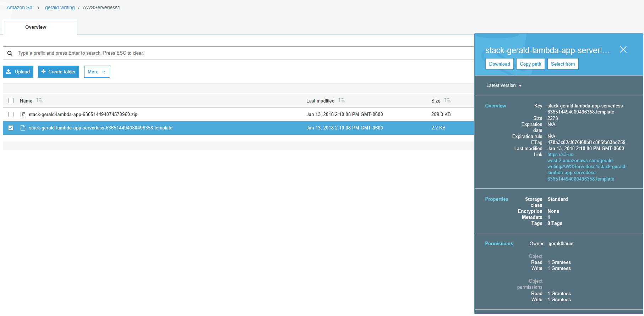Viewport: 644px width, 316px height.
Task: Sort by Last modified using sort icon
Action: tap(342, 100)
